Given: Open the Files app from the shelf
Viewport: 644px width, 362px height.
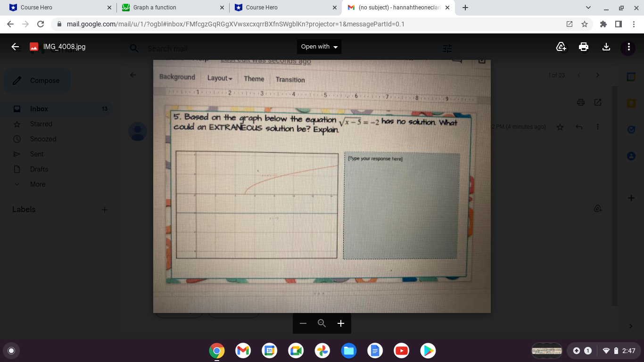Looking at the screenshot, I should [348, 351].
